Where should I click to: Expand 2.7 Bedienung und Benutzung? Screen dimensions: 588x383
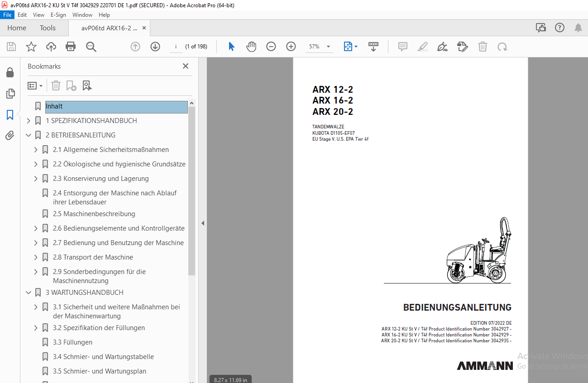[x=36, y=243]
